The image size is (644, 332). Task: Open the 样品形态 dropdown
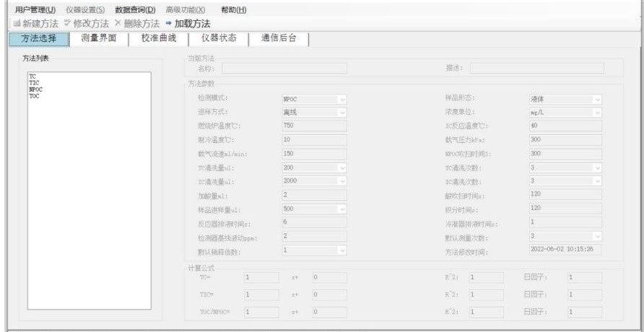pyautogui.click(x=597, y=99)
